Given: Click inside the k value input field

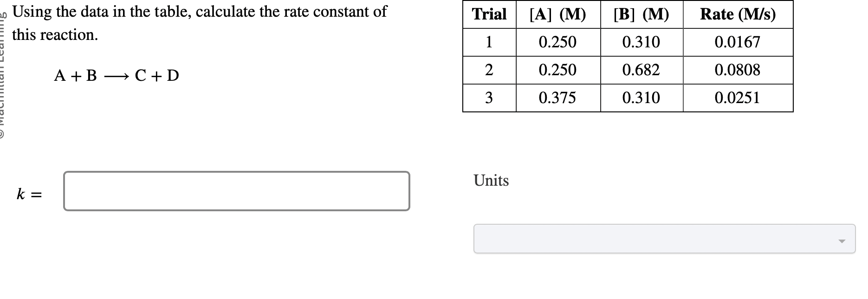Looking at the screenshot, I should (x=236, y=191).
